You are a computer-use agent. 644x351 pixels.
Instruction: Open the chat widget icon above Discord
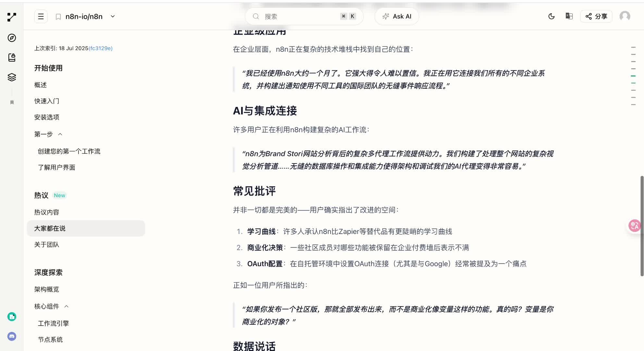(x=12, y=317)
